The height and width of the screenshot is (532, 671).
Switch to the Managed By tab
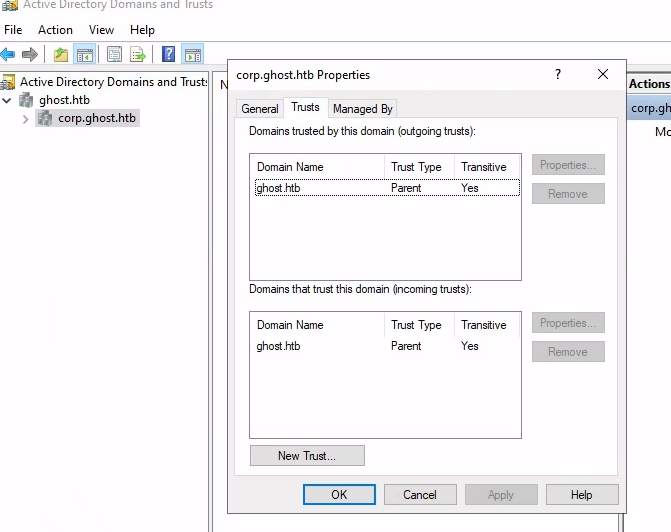362,109
